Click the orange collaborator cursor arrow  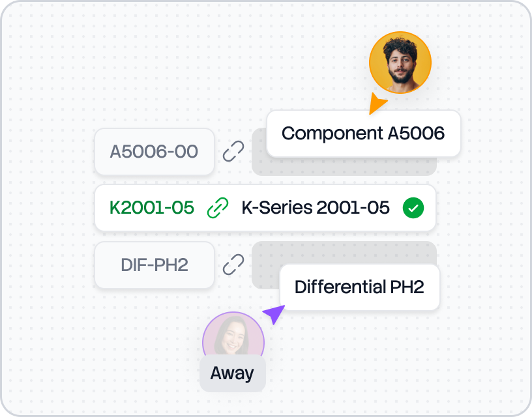(x=376, y=103)
